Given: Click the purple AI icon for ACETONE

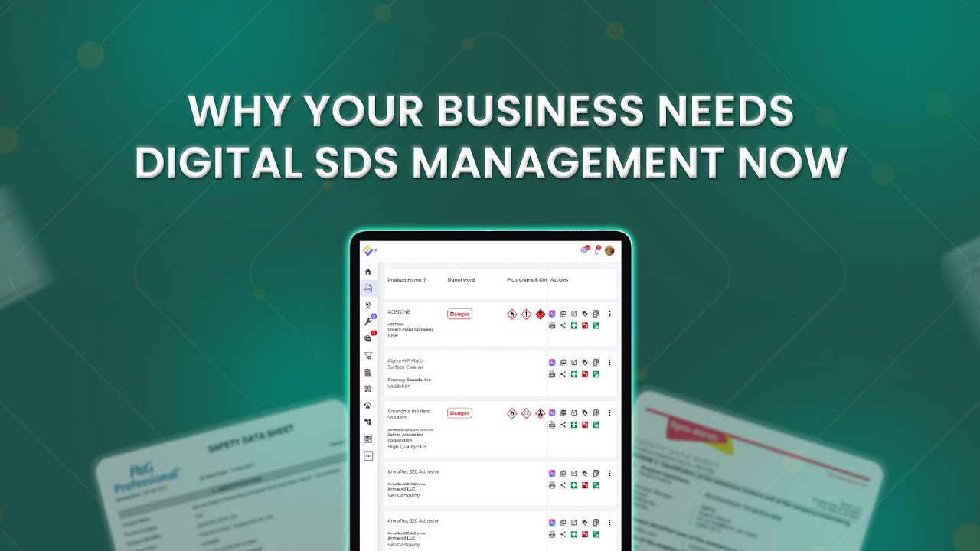Looking at the screenshot, I should [552, 314].
